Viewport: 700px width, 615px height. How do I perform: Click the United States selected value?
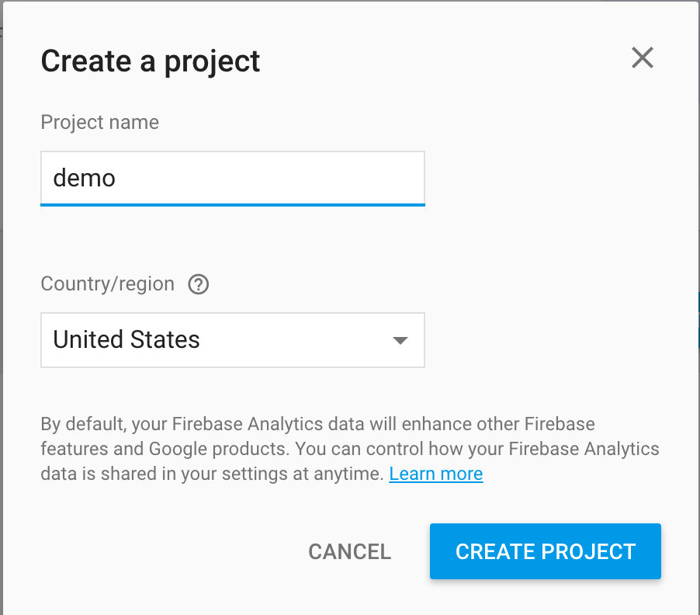(126, 340)
